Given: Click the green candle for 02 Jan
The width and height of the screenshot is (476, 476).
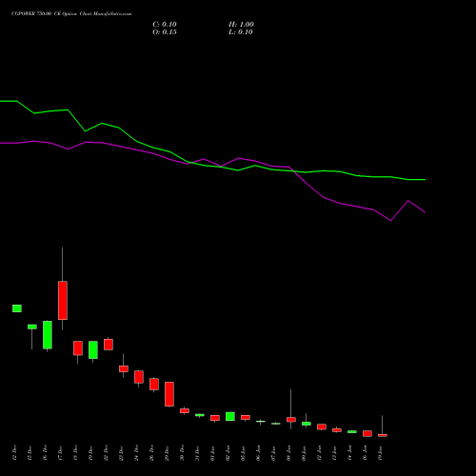Looking at the screenshot, I should 230,416.
